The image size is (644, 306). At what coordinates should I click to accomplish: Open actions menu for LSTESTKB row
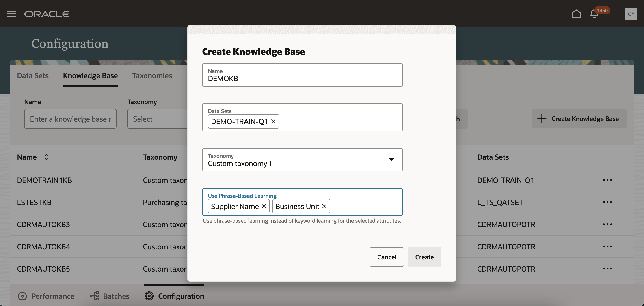[x=607, y=202]
